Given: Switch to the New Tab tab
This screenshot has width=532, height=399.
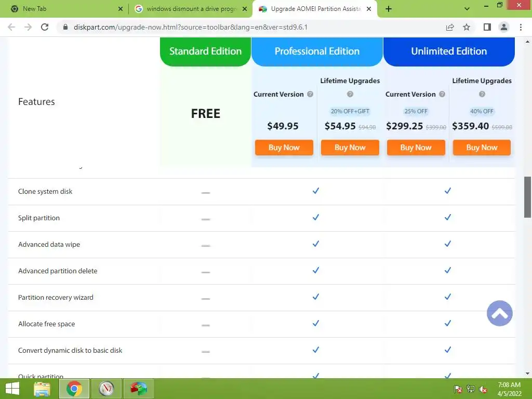Looking at the screenshot, I should tap(64, 9).
